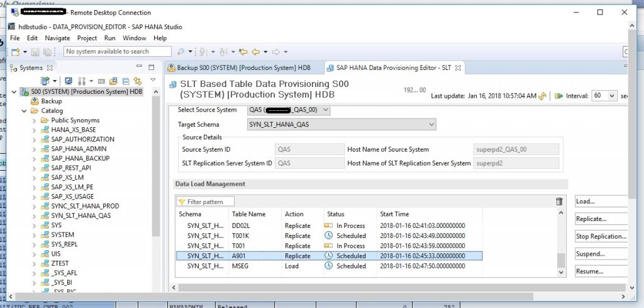
Task: Click the Forward arrow icon in toolbar
Action: (276, 52)
